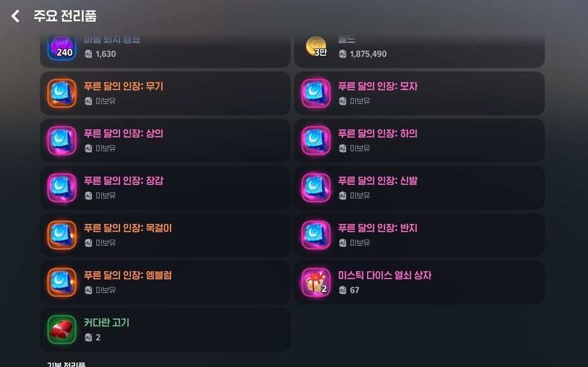Click the 주요 전리품 header title
The image size is (588, 367).
(x=65, y=16)
